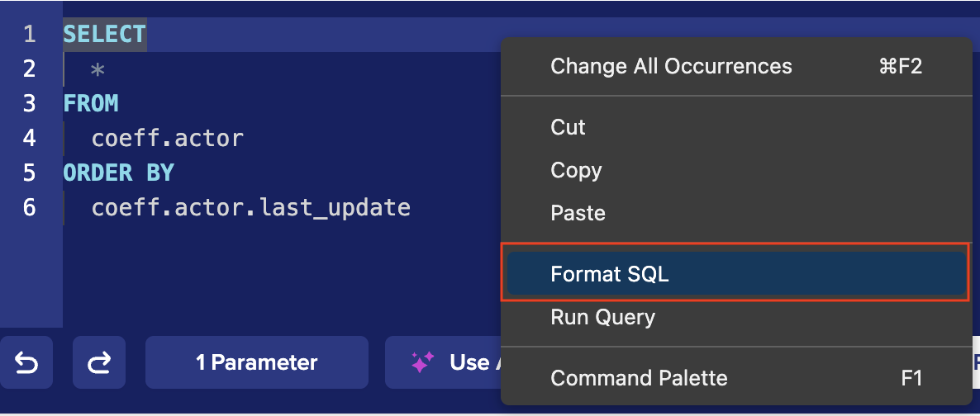This screenshot has height=416, width=980.
Task: Pick Change All Occurrences menu entry
Action: click(671, 66)
